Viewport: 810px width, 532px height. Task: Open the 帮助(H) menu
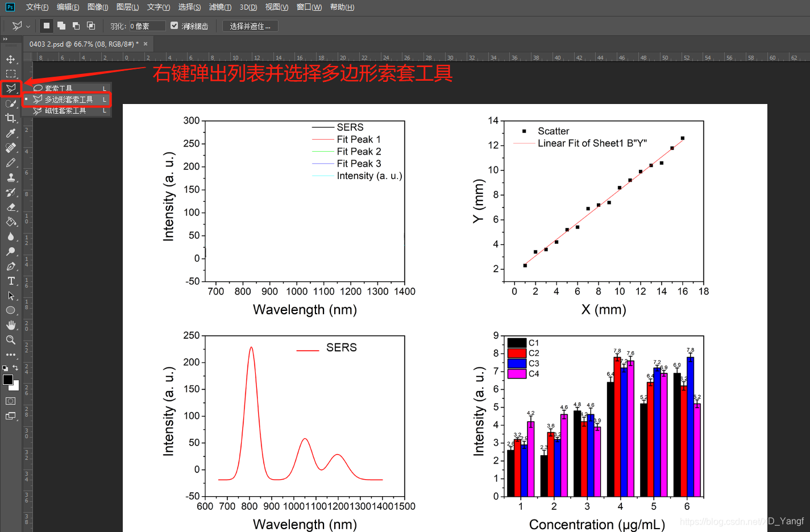(342, 7)
